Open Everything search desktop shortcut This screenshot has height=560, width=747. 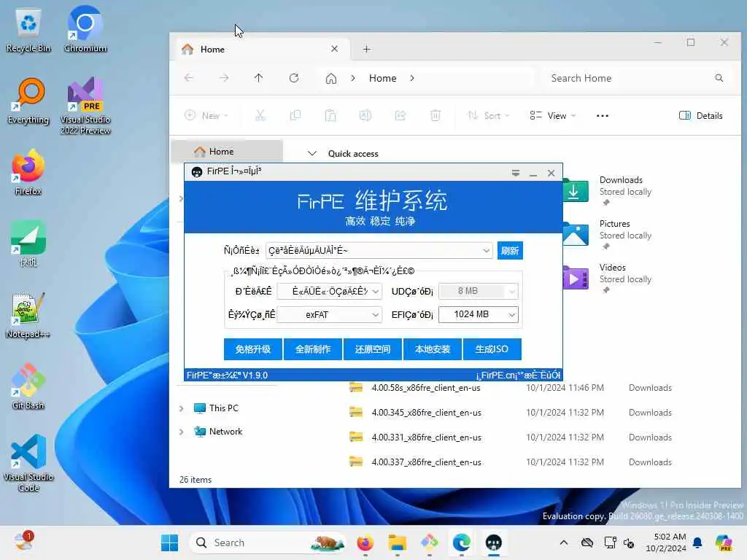(28, 101)
